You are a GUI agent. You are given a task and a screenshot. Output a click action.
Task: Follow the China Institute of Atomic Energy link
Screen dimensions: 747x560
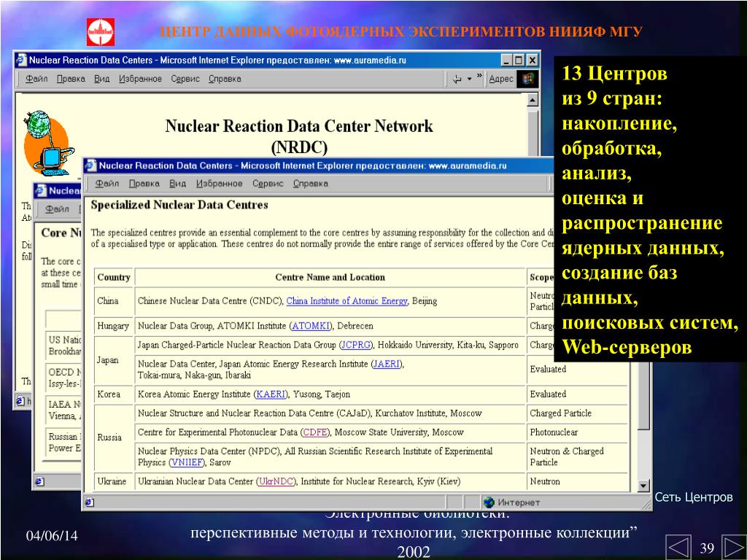tap(347, 301)
